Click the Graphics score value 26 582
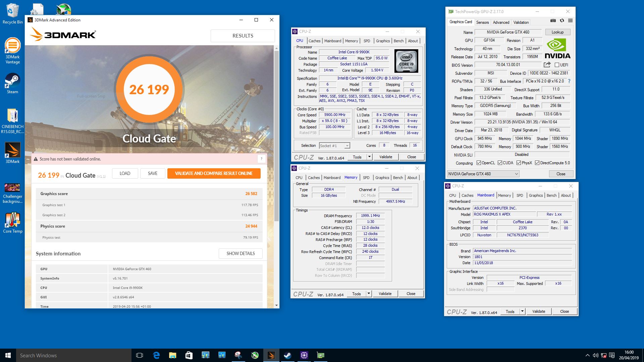Viewport: 644px width, 362px height. click(251, 194)
